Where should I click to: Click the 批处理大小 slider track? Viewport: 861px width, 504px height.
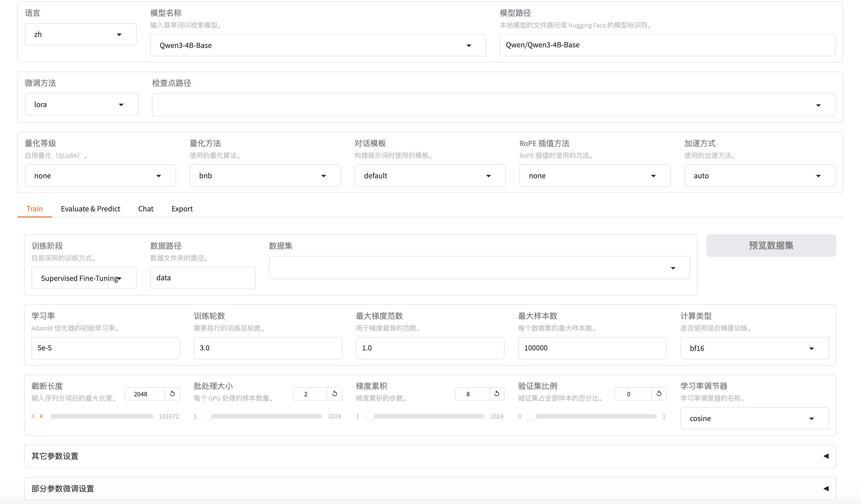[263, 416]
